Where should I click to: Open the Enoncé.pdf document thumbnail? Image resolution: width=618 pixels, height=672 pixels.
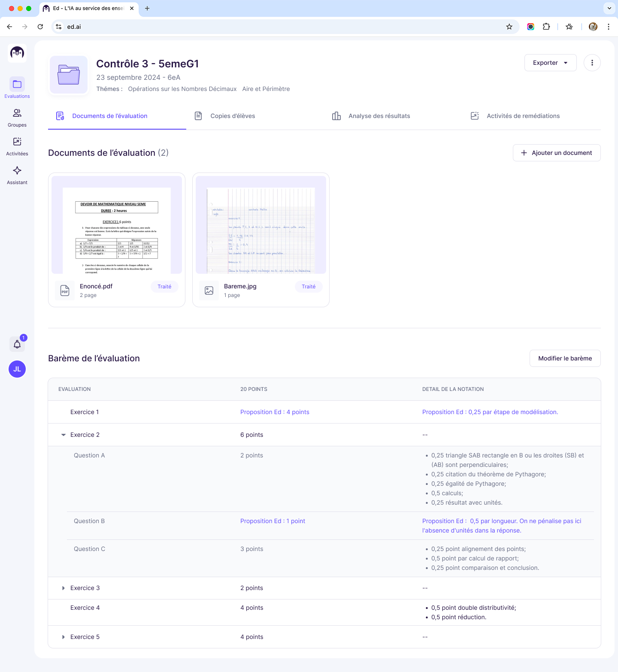pos(117,225)
